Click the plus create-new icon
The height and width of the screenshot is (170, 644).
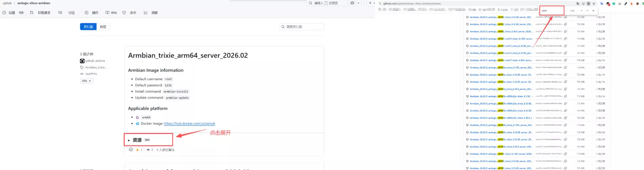tap(370, 3)
